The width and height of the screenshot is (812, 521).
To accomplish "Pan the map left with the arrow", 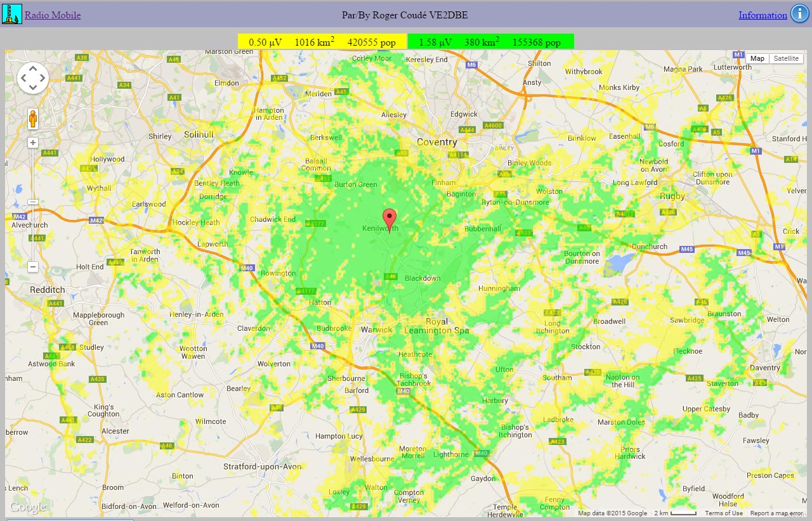I will pyautogui.click(x=23, y=79).
